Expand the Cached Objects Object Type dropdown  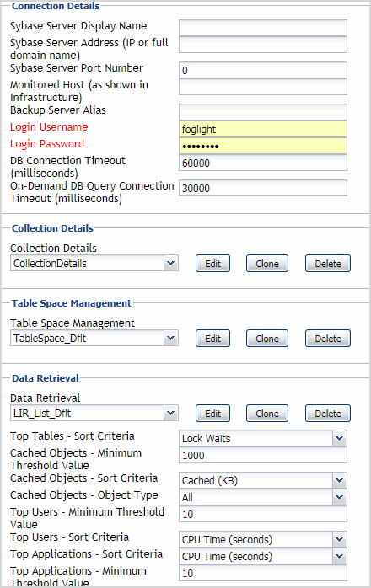point(263,497)
